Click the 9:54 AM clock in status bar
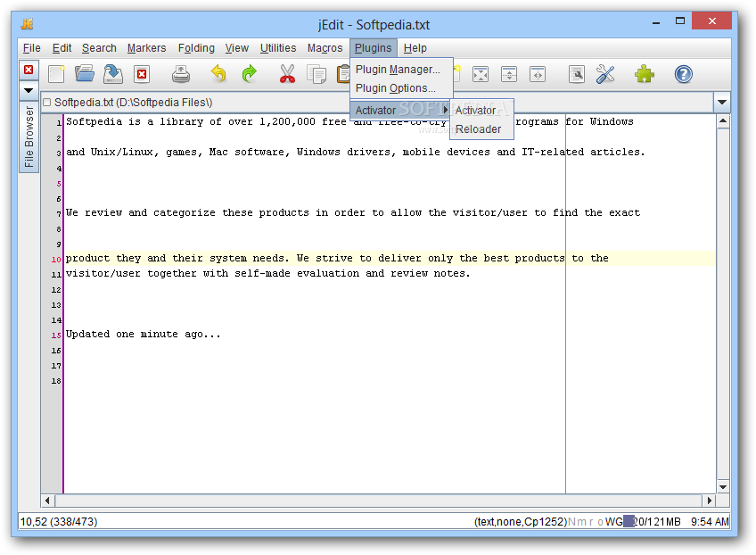Screen dimensions: 756x555 710,522
